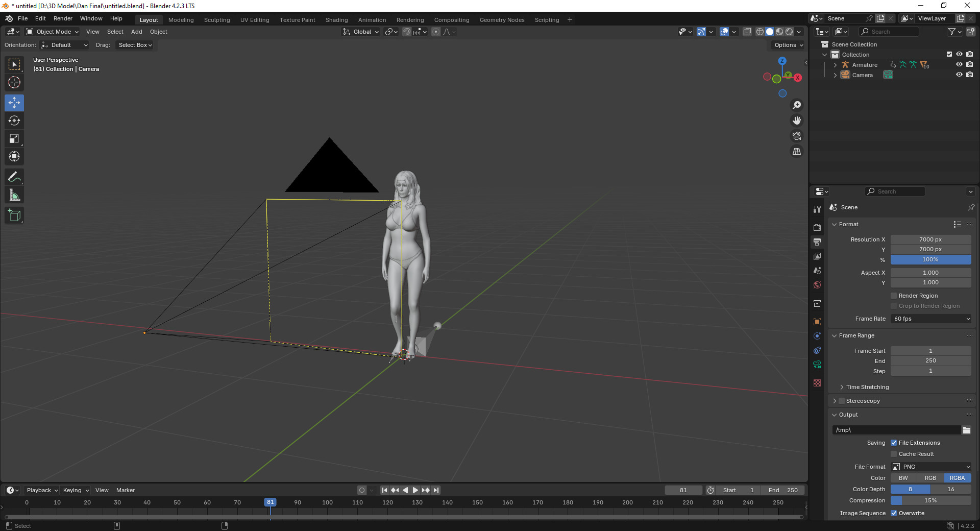
Task: Select the Measure tool
Action: [x=14, y=195]
